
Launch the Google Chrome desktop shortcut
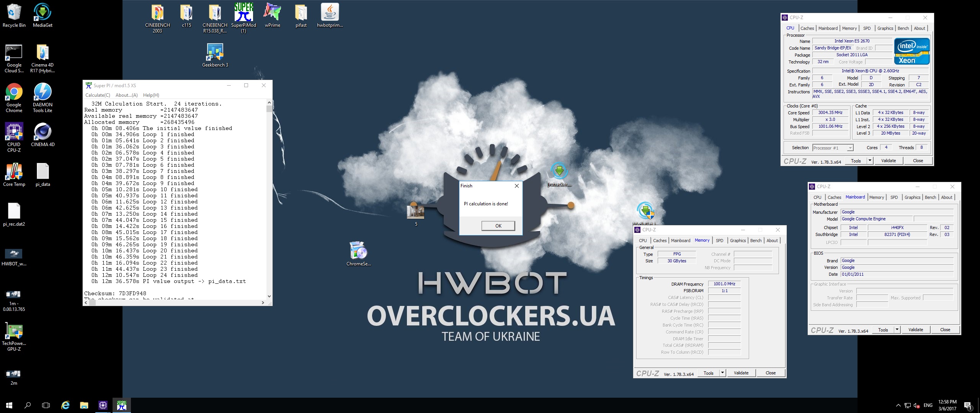pos(14,98)
